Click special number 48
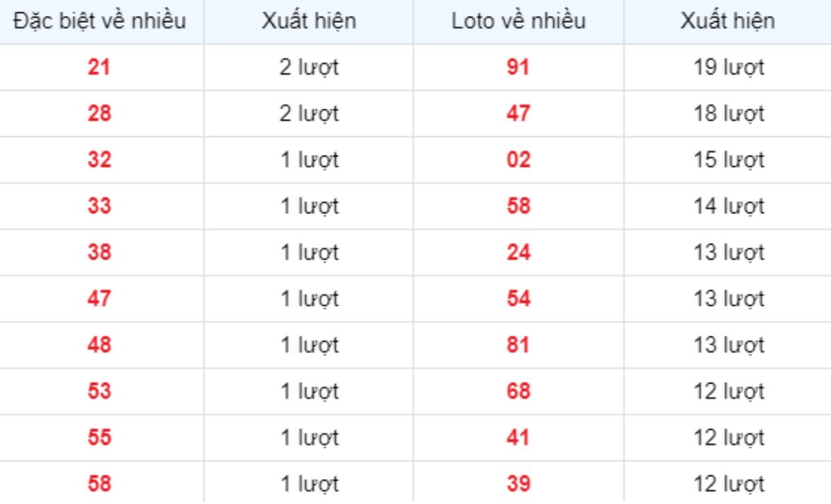The height and width of the screenshot is (504, 831). pos(99,345)
